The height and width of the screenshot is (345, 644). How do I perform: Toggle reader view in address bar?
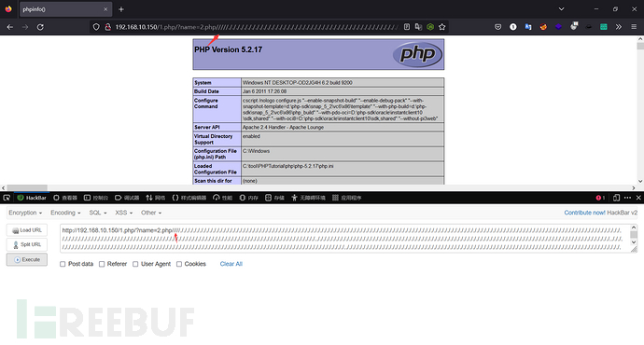click(x=407, y=27)
